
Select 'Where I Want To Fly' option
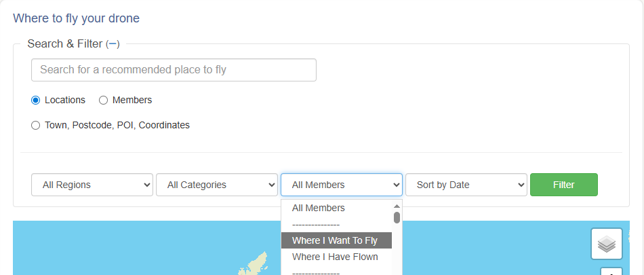click(335, 240)
